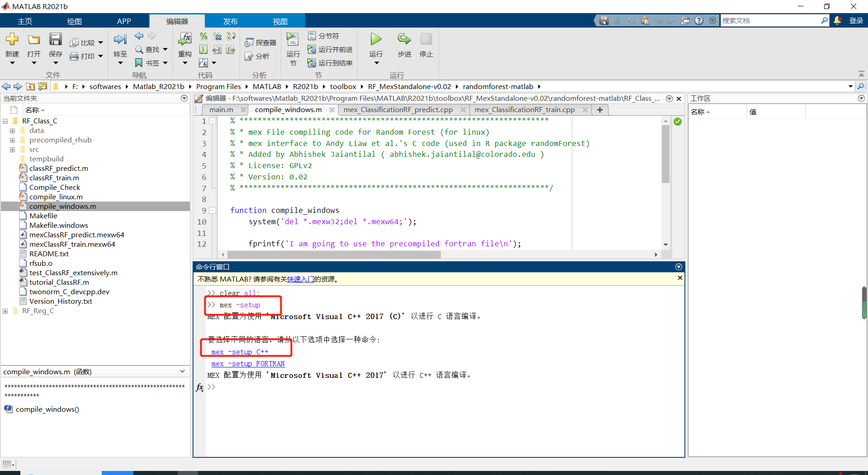Click the notification bell icon
The width and height of the screenshot is (868, 475).
[837, 20]
